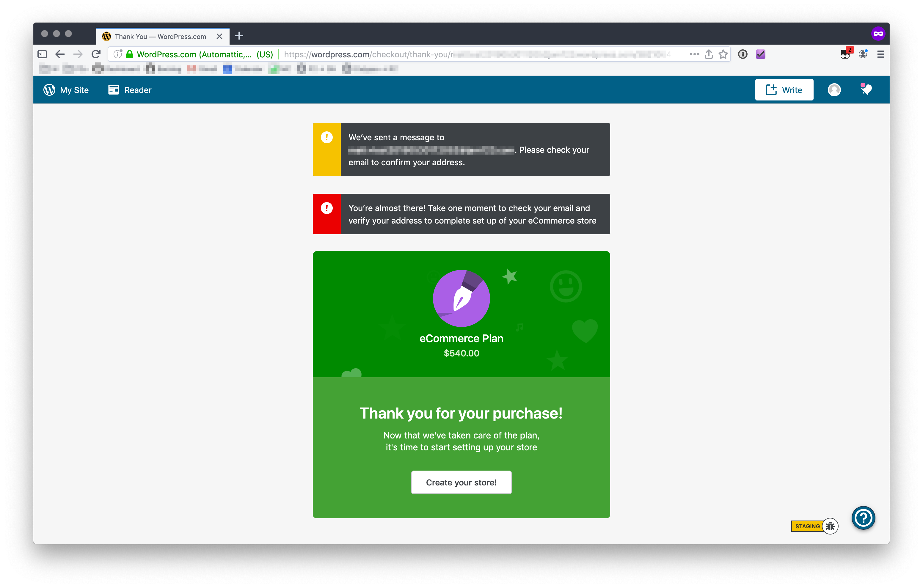This screenshot has width=923, height=588.
Task: Close the Thank You — WordPress.com tab
Action: click(x=219, y=36)
